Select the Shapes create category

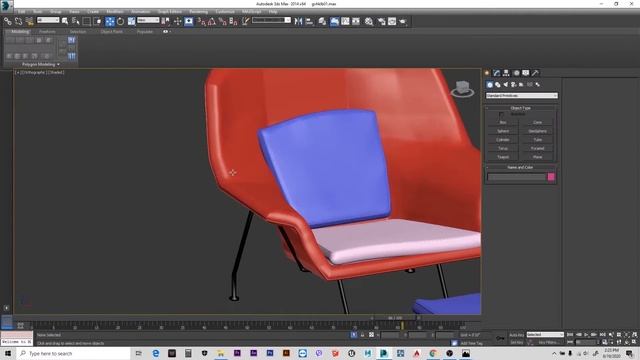(x=498, y=84)
